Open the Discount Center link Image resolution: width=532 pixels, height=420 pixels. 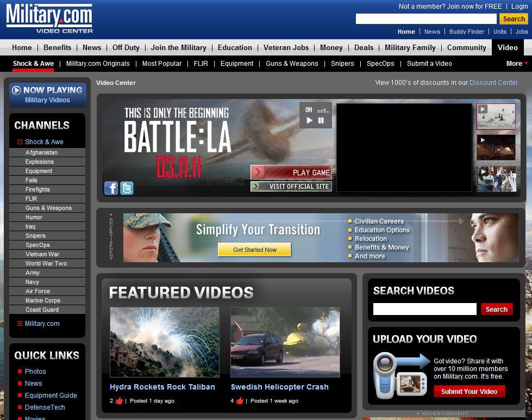494,83
